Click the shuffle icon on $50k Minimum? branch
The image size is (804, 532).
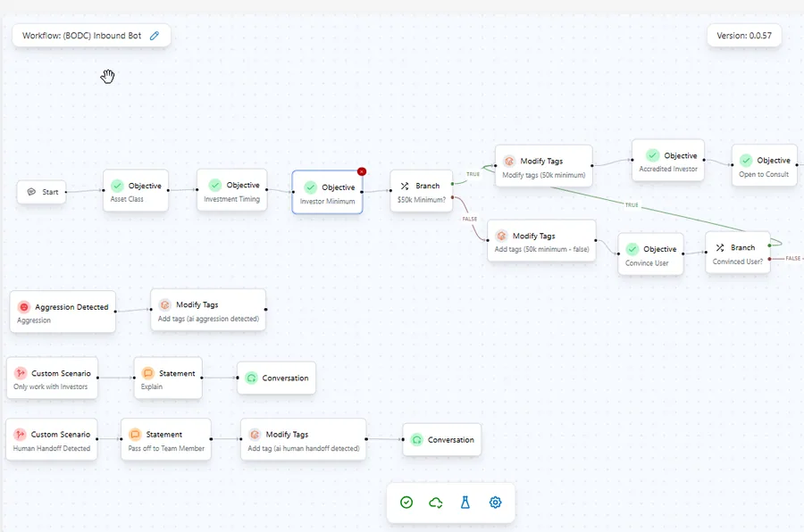click(405, 186)
